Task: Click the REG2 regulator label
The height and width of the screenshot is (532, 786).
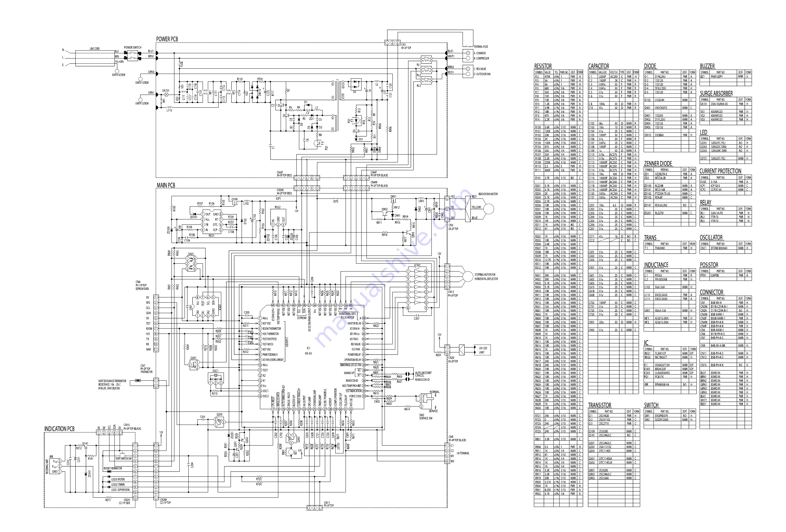Action: tap(277, 207)
